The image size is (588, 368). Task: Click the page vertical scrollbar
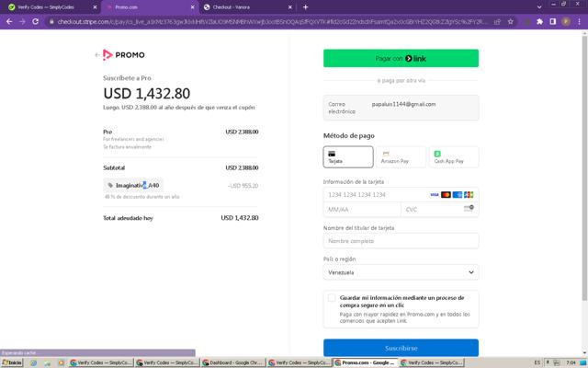click(584, 167)
